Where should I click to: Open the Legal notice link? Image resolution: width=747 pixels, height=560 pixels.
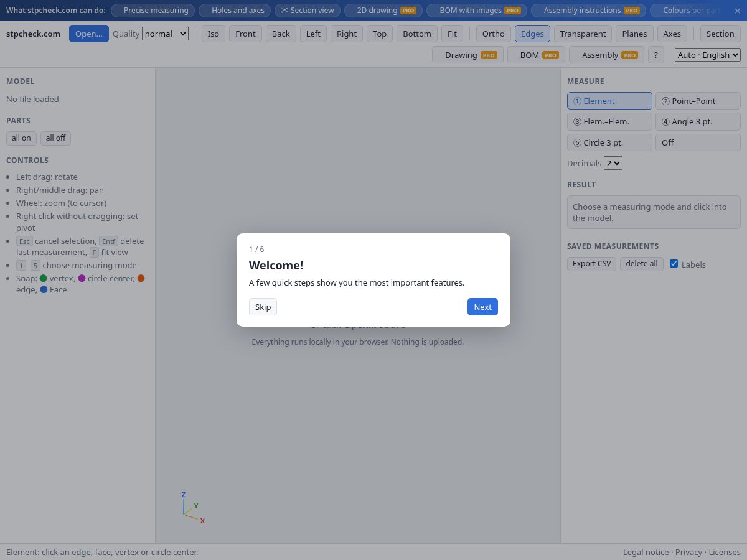[646, 552]
